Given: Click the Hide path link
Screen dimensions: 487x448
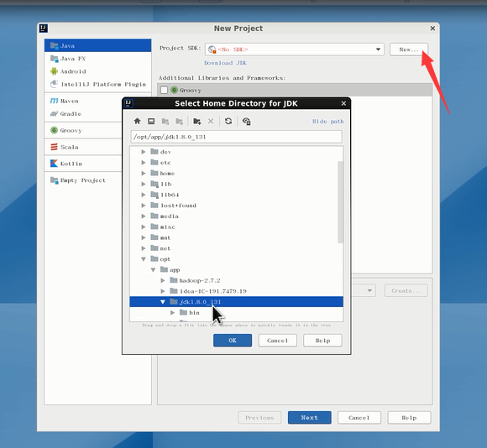Looking at the screenshot, I should (x=328, y=122).
